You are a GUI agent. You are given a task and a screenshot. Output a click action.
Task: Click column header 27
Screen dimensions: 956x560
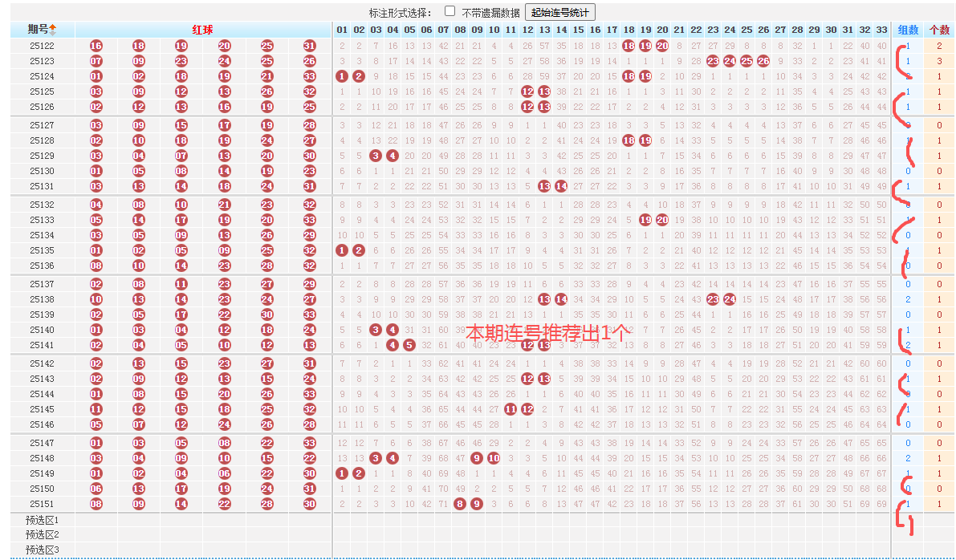coord(780,29)
